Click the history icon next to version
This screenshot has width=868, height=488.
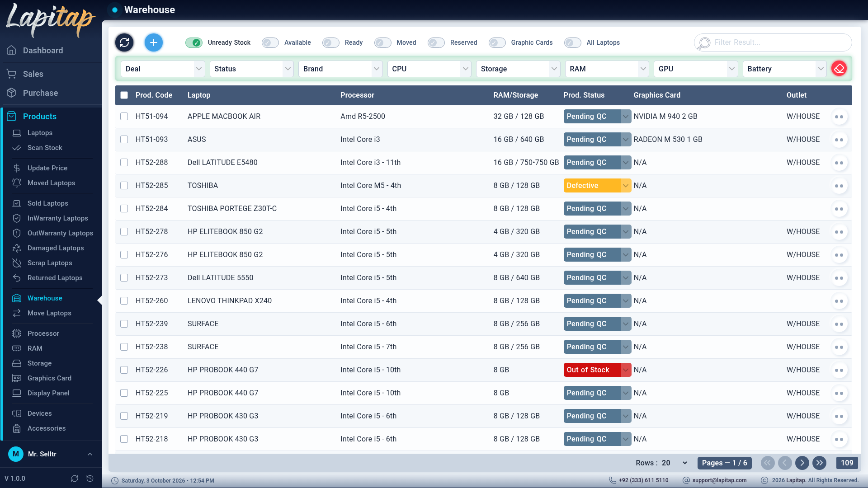(x=90, y=479)
